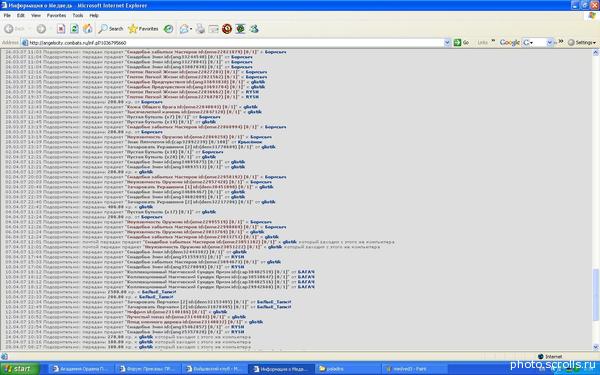Click the Internet zone status indicator
The image size is (600, 375).
[x=550, y=357]
